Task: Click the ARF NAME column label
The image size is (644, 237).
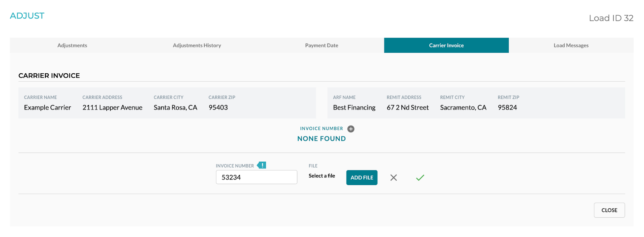Action: click(x=344, y=97)
